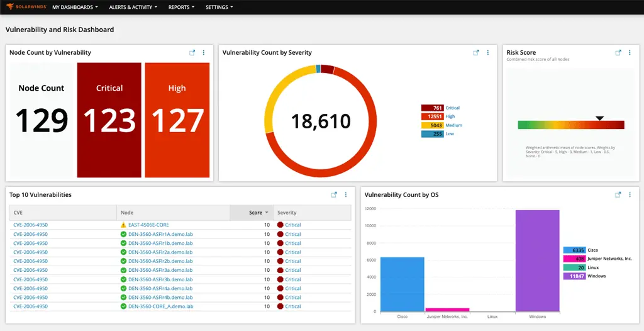Click the Risk Score gauge marker

pos(599,118)
